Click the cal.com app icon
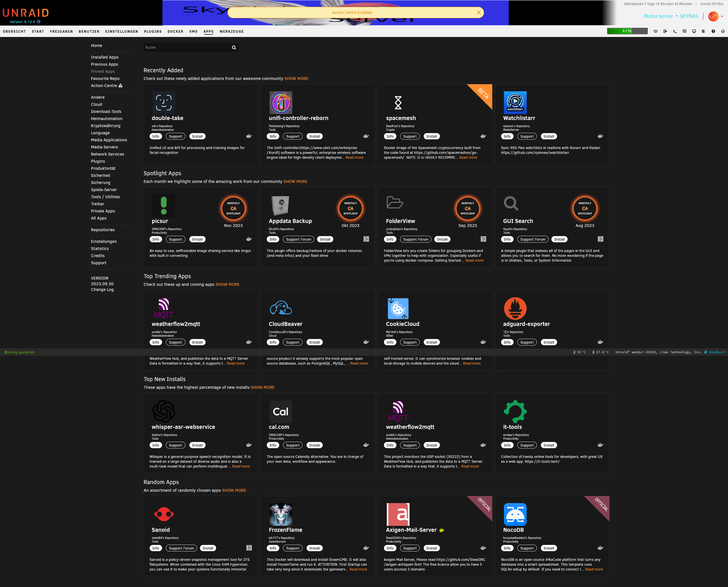Image resolution: width=728 pixels, height=587 pixels. (x=281, y=411)
